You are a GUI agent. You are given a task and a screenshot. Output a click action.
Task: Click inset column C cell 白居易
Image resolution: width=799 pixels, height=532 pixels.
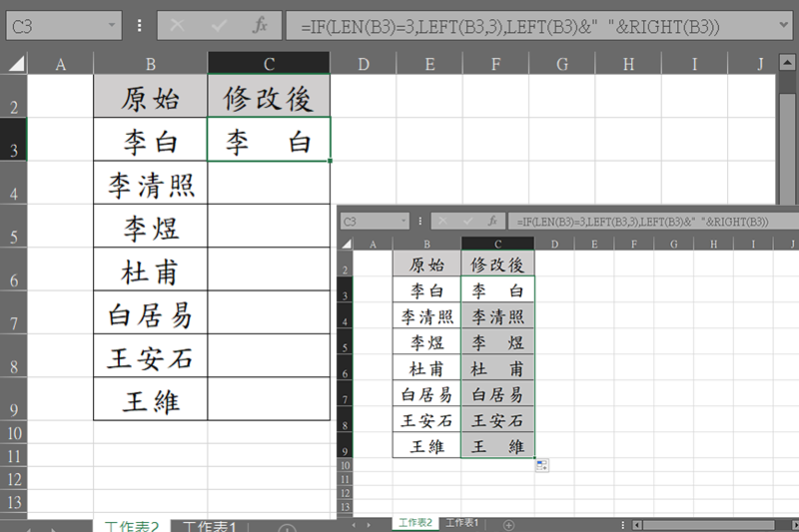point(497,393)
